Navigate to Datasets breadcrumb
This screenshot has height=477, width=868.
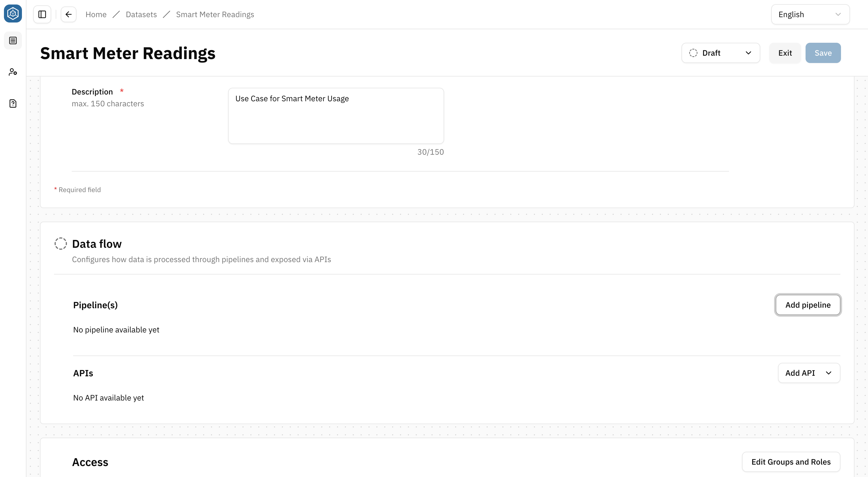click(x=141, y=15)
